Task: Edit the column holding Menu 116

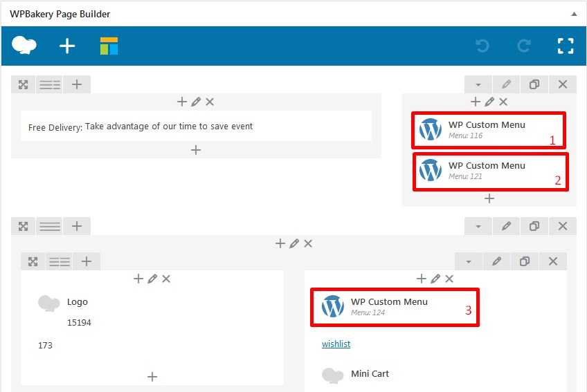Action: (x=489, y=102)
